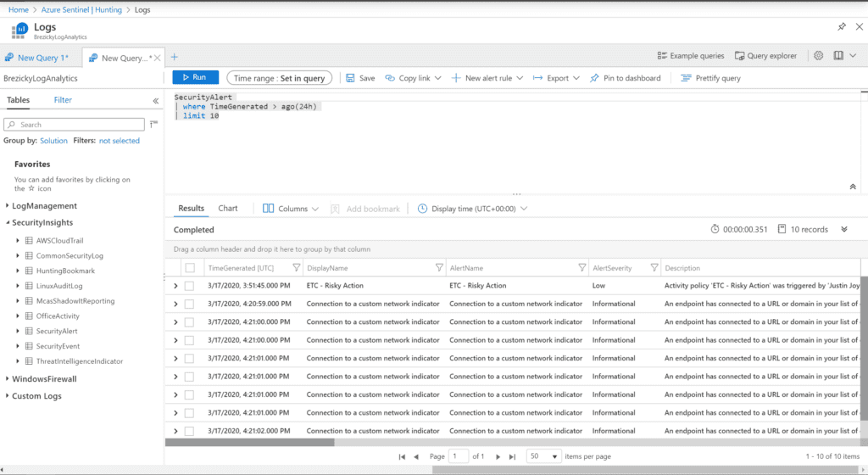The height and width of the screenshot is (475, 868).
Task: Add a new query tab
Action: pos(175,57)
